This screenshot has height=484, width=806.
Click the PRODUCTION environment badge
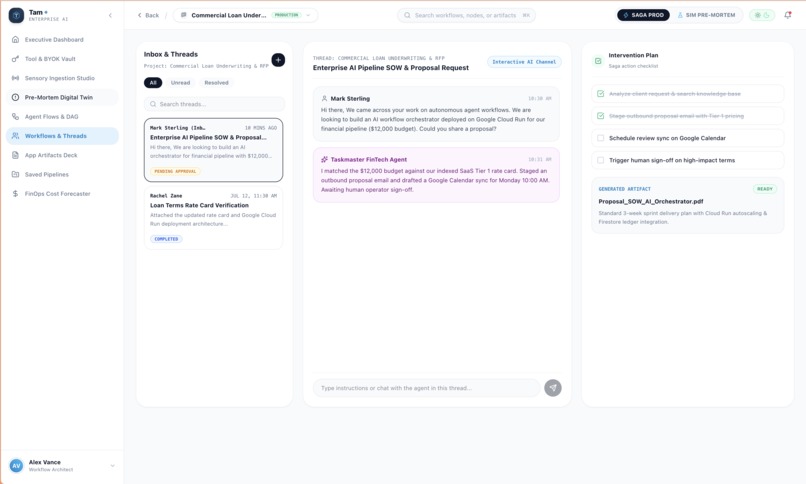click(286, 15)
